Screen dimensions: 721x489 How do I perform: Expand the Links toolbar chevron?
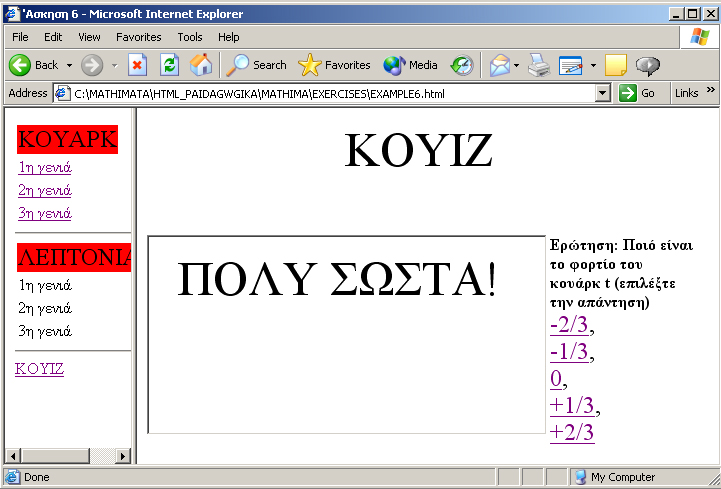[x=711, y=90]
